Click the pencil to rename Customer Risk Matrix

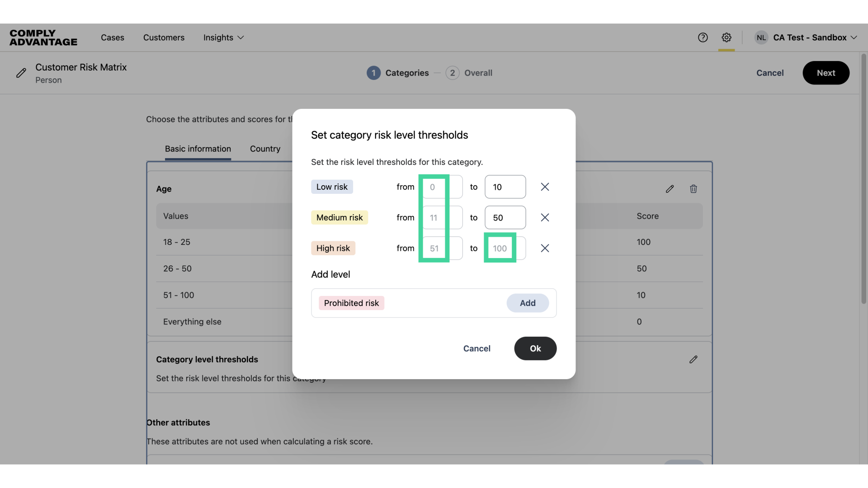point(21,73)
